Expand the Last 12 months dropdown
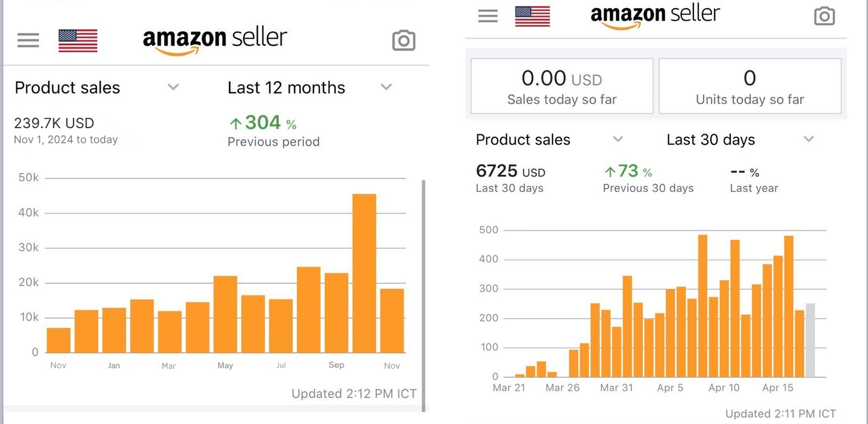 click(x=386, y=87)
